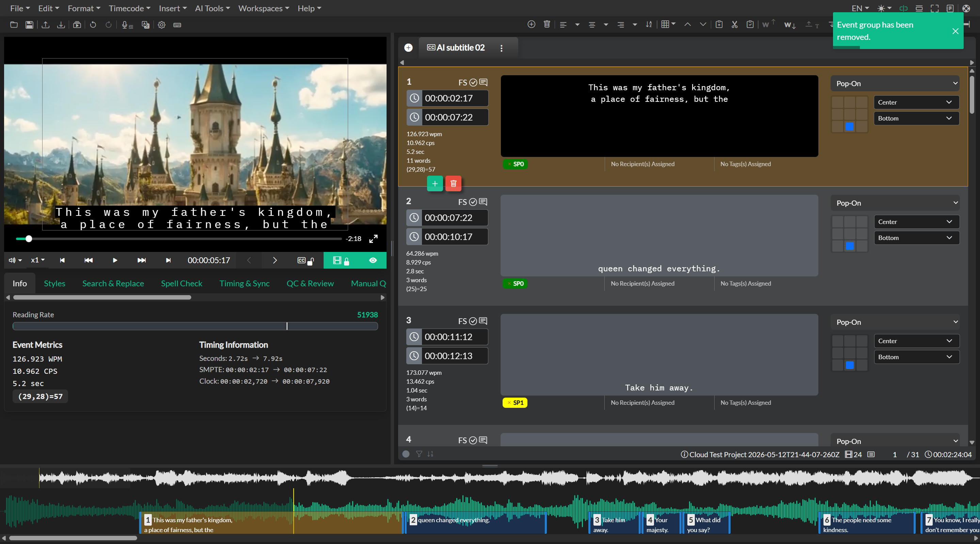This screenshot has width=980, height=544.
Task: Switch to Timing & Sync tab
Action: [244, 284]
